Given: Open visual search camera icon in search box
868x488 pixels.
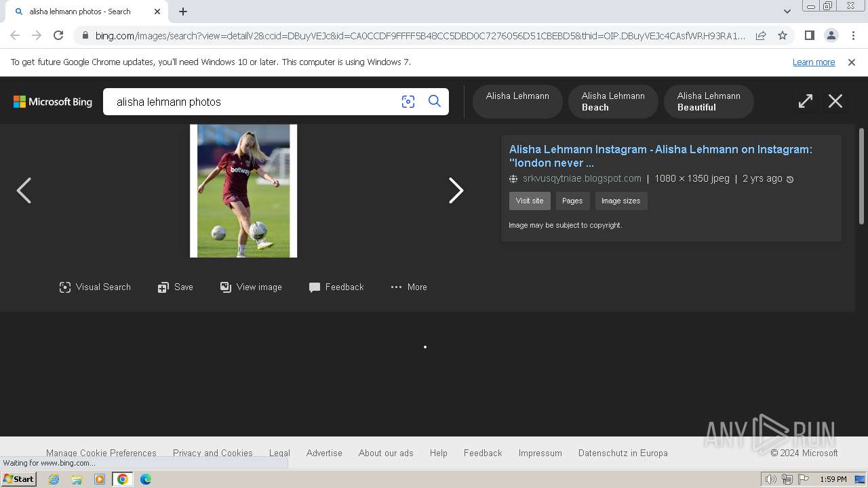Looking at the screenshot, I should pyautogui.click(x=408, y=102).
